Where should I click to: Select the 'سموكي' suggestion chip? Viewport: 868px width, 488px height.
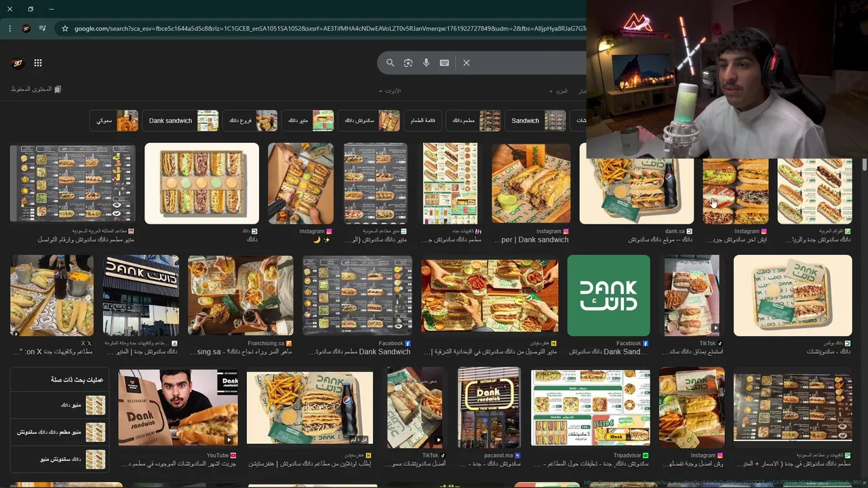(x=114, y=121)
